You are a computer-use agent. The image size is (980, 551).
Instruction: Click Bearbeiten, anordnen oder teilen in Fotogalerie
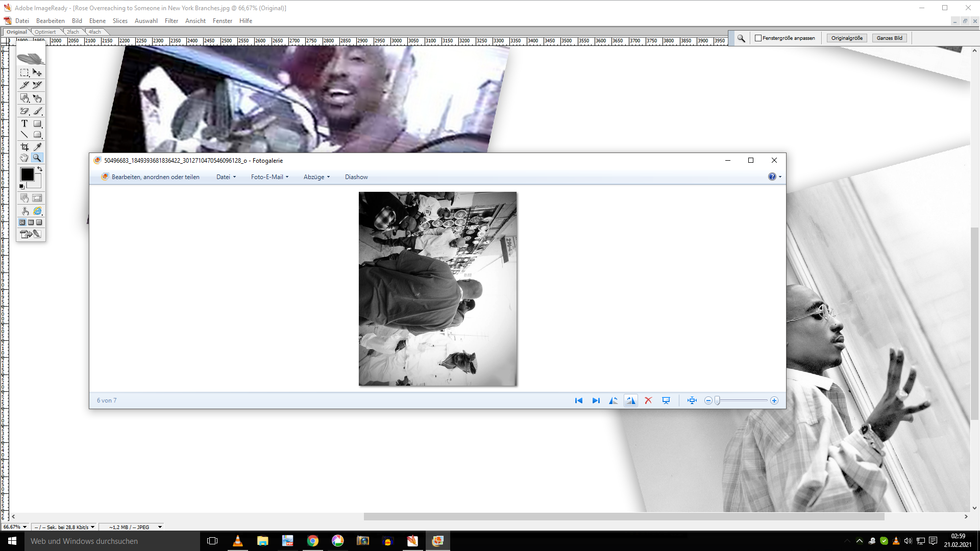[x=151, y=177]
